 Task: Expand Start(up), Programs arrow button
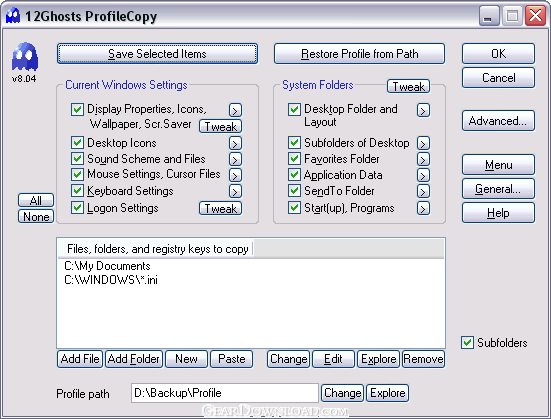pyautogui.click(x=423, y=208)
